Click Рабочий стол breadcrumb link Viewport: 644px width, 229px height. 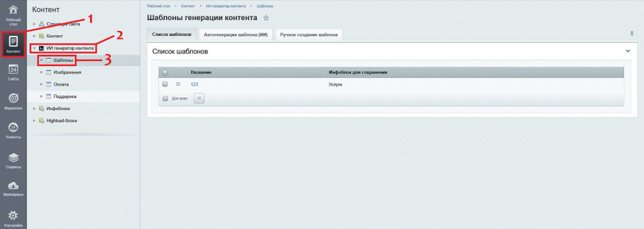tap(158, 6)
